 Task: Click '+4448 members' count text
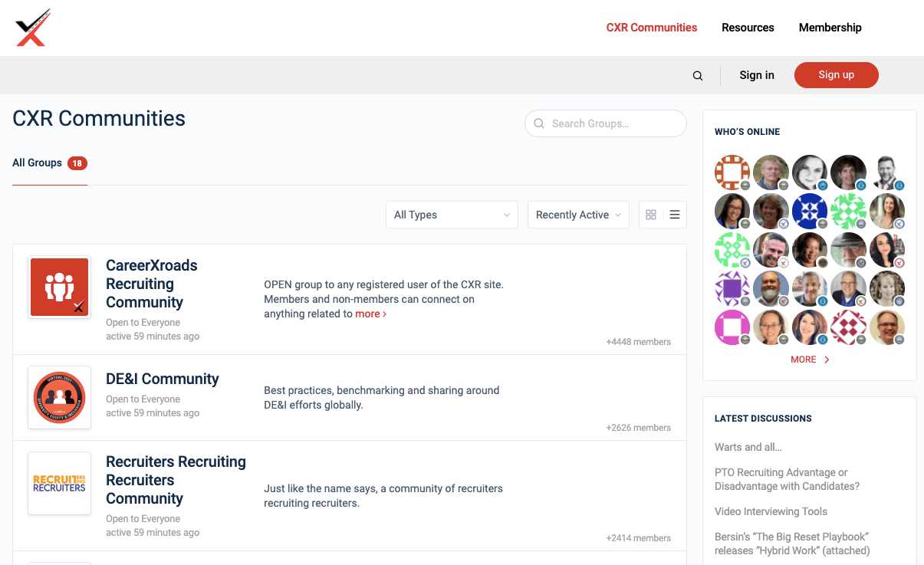pyautogui.click(x=638, y=342)
